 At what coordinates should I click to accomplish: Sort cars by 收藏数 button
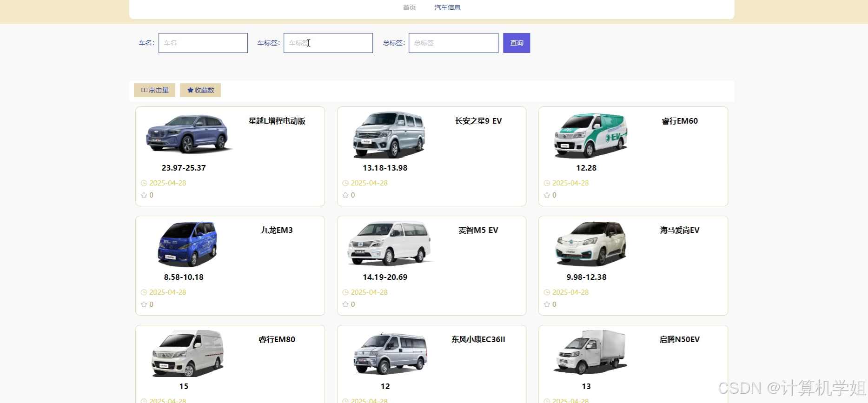click(x=200, y=90)
